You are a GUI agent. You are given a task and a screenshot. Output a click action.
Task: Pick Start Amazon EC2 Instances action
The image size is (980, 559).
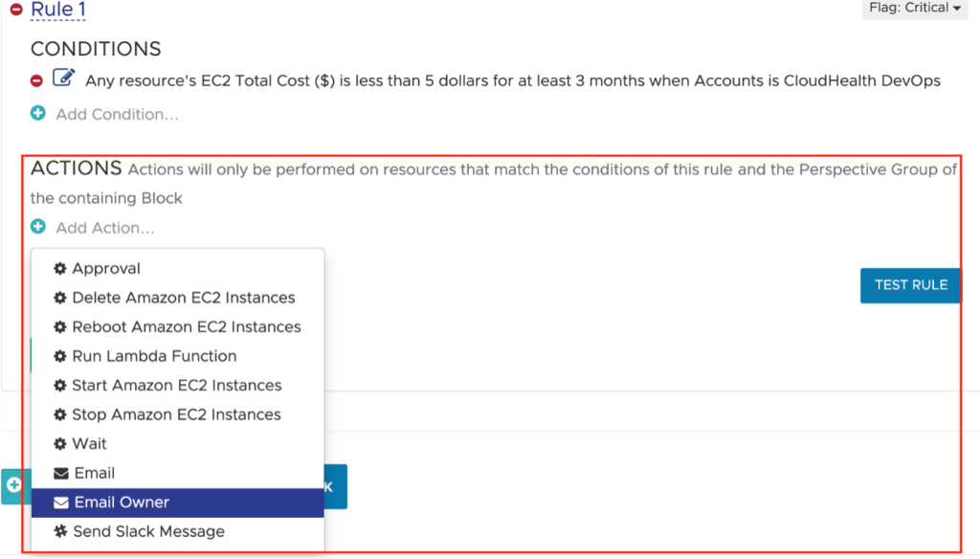click(x=176, y=386)
